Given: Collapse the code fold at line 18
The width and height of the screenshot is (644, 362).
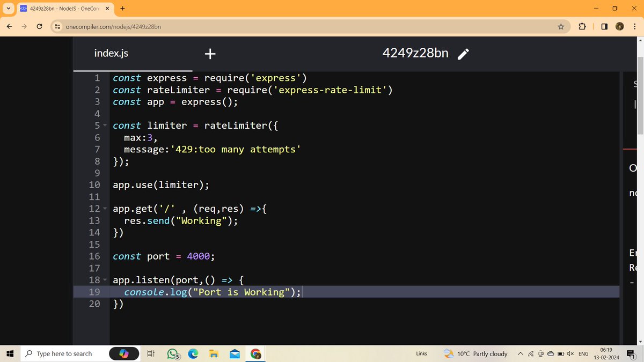Looking at the screenshot, I should (105, 280).
